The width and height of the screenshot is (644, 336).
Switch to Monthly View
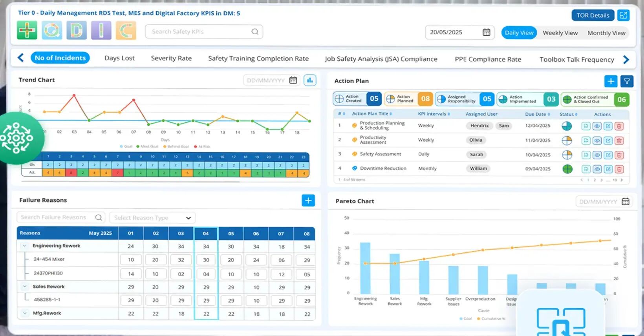(x=606, y=33)
